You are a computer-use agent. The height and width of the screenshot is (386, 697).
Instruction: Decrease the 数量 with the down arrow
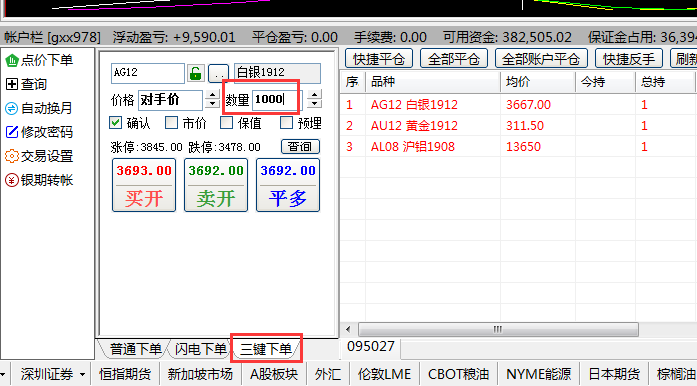[314, 104]
